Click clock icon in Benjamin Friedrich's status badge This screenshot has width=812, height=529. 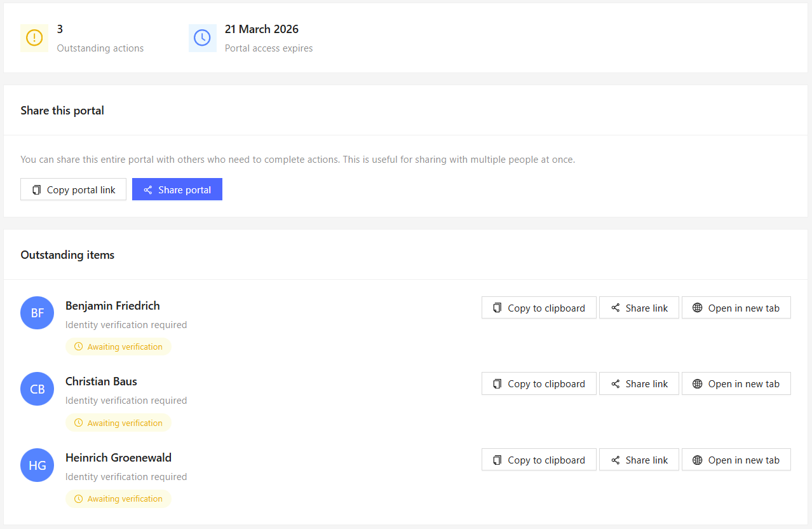click(x=79, y=347)
